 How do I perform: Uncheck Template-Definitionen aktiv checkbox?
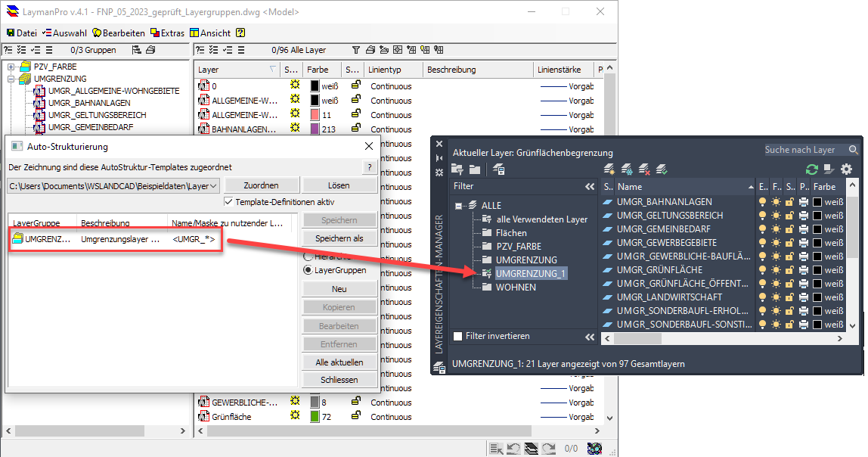[x=229, y=202]
